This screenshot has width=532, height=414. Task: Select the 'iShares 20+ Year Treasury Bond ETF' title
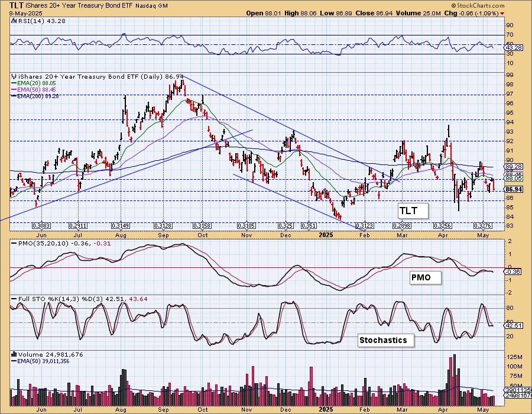(x=80, y=6)
